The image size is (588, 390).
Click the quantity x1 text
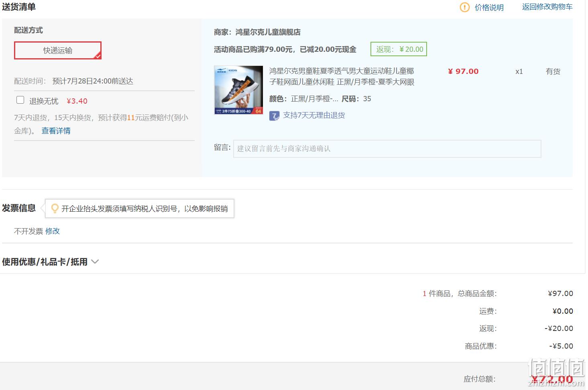[x=519, y=71]
